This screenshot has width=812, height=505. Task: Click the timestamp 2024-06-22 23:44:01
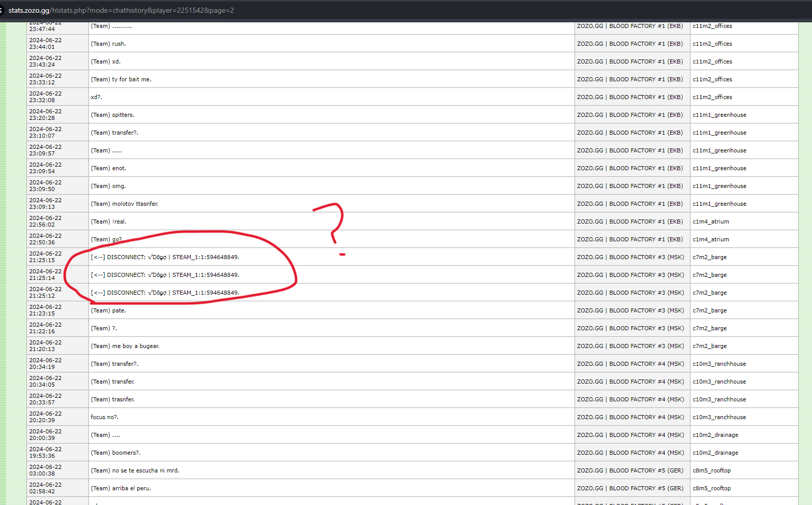(45, 44)
